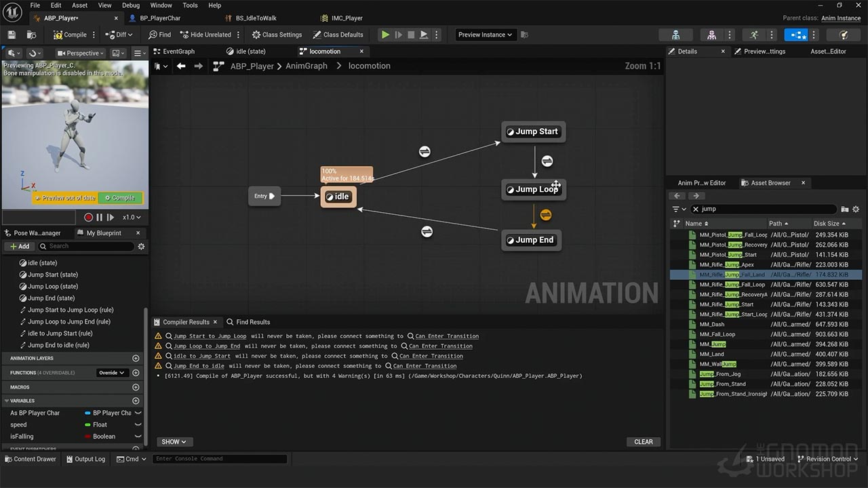Open the Skeleton editor mode icon
The height and width of the screenshot is (488, 868).
point(675,35)
